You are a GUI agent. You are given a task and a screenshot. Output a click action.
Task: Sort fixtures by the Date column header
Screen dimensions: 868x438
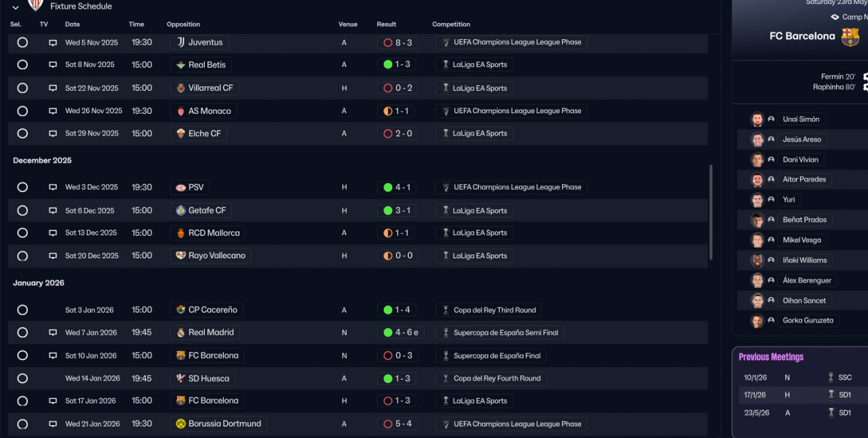[73, 24]
